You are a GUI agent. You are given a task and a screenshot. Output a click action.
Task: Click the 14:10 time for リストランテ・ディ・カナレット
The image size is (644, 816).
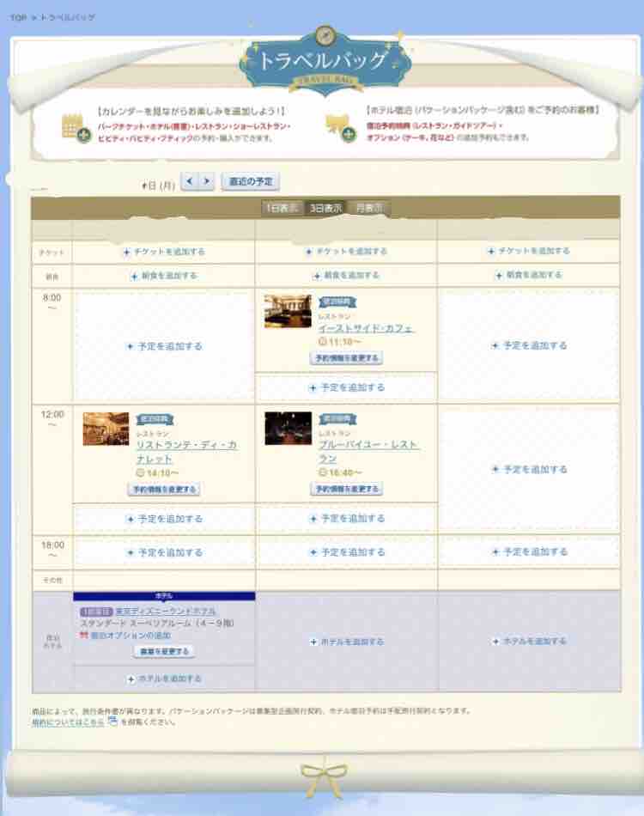(x=157, y=473)
